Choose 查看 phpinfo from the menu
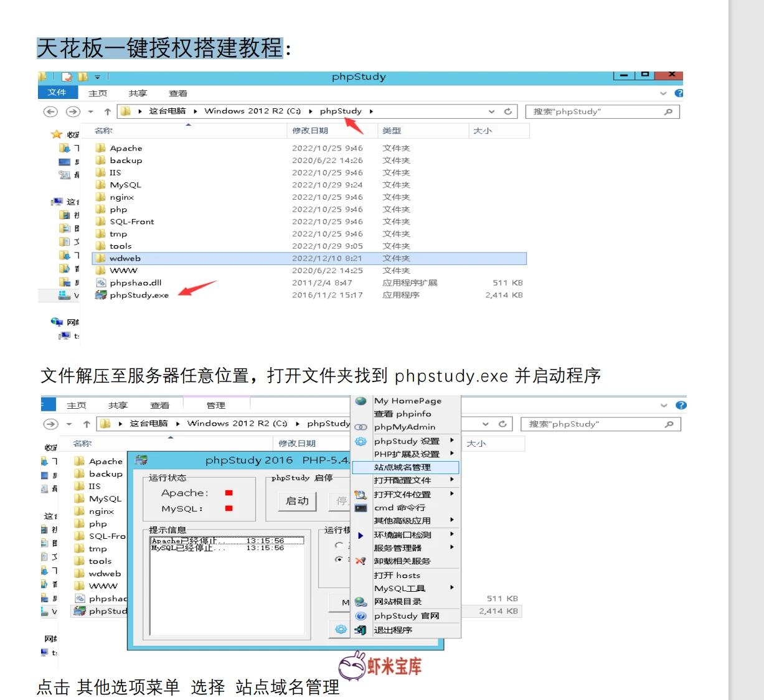 pyautogui.click(x=402, y=414)
